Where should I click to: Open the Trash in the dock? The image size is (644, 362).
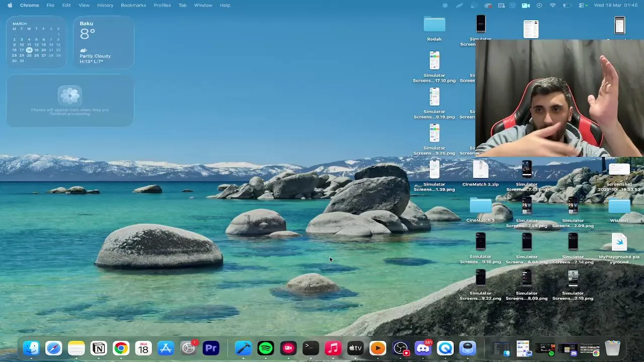point(612,348)
